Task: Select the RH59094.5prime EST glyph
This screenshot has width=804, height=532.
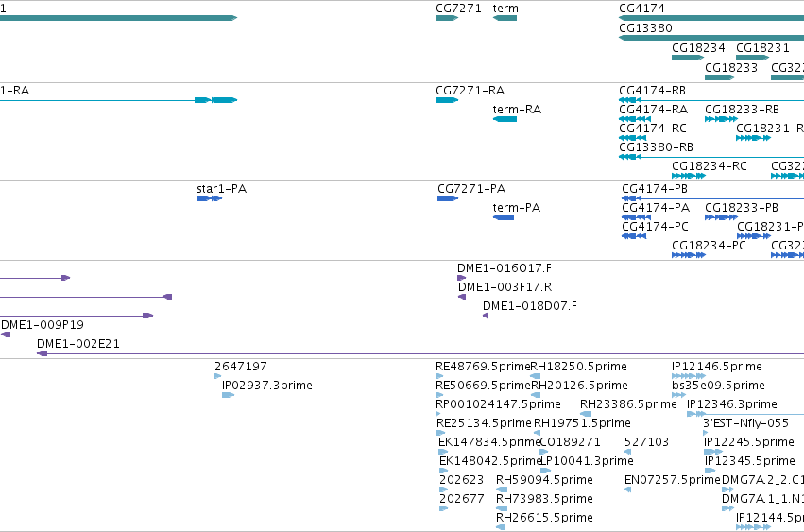Action: pos(502,489)
